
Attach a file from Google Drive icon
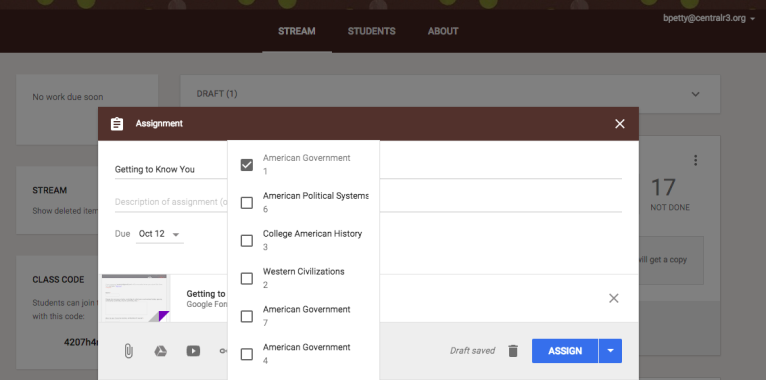(x=161, y=351)
